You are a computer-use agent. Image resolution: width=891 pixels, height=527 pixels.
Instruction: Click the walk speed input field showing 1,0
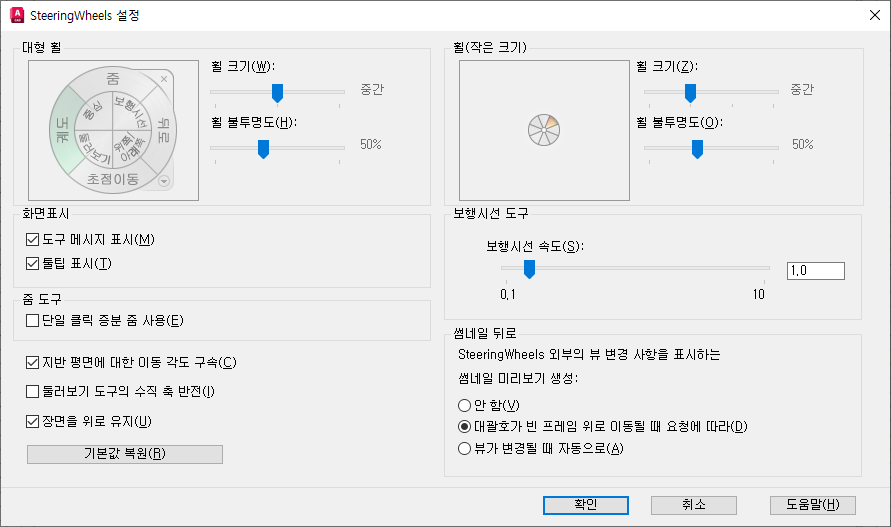point(815,271)
